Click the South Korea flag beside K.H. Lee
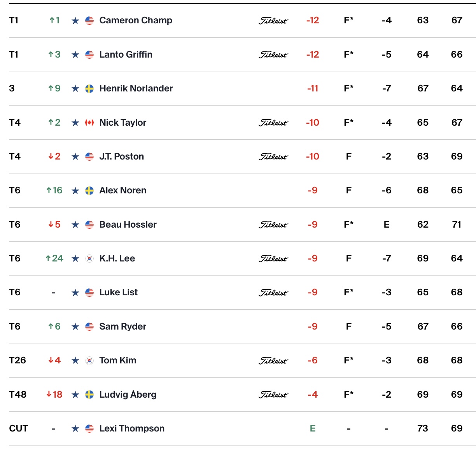Image resolution: width=476 pixels, height=449 pixels. pyautogui.click(x=89, y=259)
